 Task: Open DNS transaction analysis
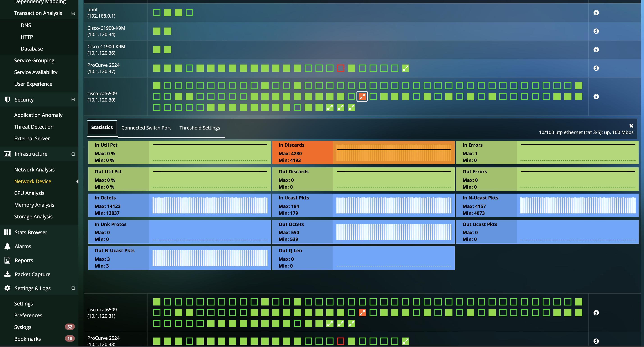(x=26, y=25)
